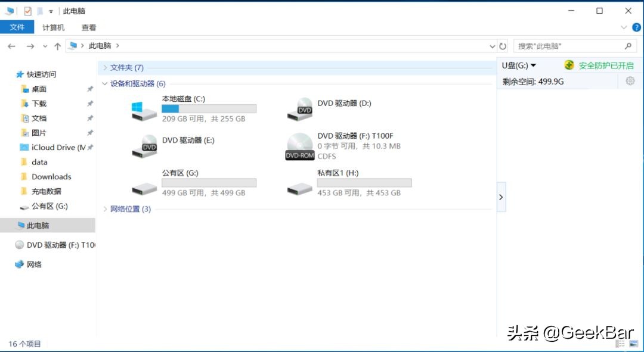This screenshot has height=352, width=644.
Task: Switch to the 查看 ribbon tab
Action: click(89, 27)
